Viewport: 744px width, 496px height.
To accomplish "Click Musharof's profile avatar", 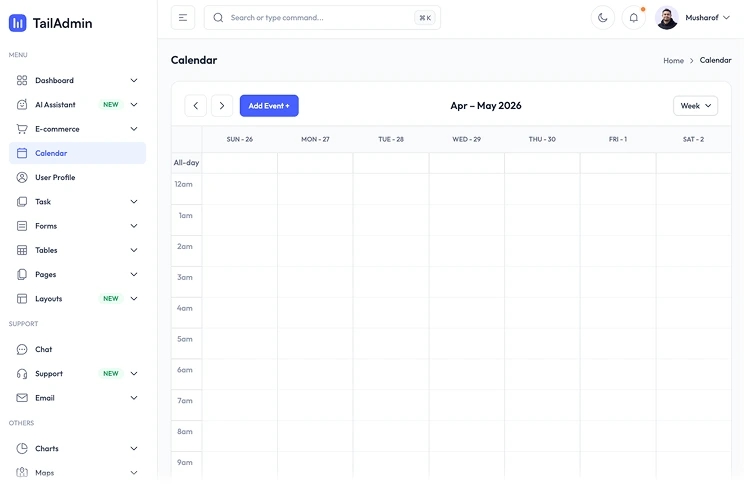I will (x=667, y=18).
